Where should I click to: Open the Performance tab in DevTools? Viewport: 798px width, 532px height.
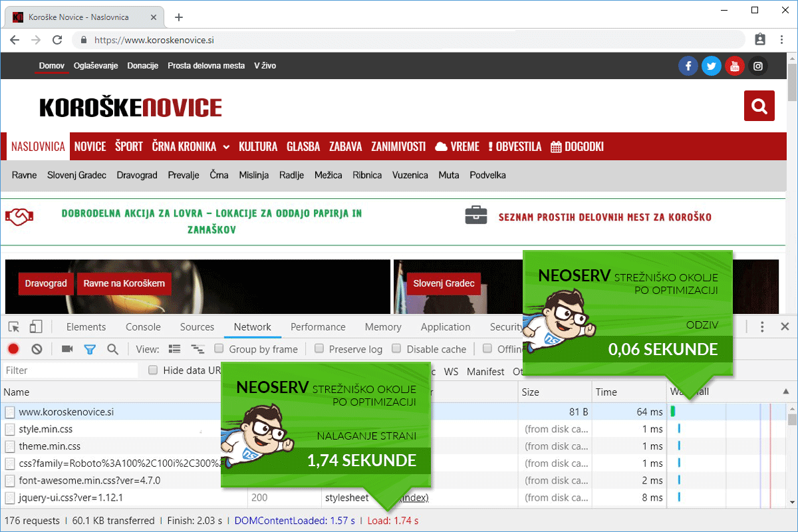click(318, 327)
